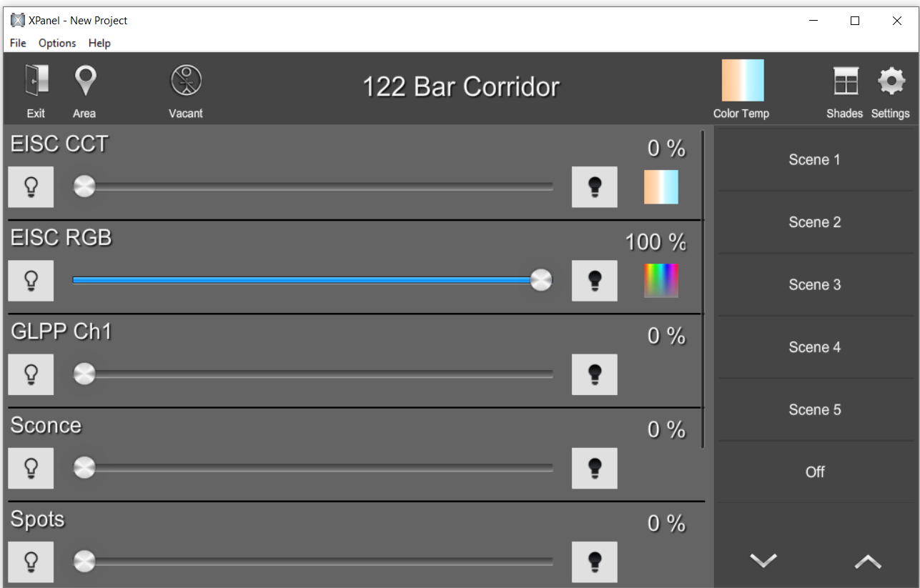Open the Options menu
This screenshot has width=920, height=588.
(57, 43)
